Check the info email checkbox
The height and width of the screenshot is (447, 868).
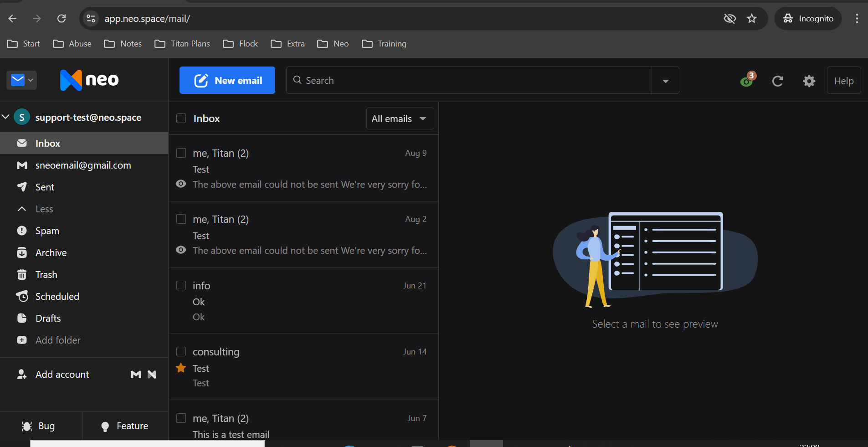point(181,286)
